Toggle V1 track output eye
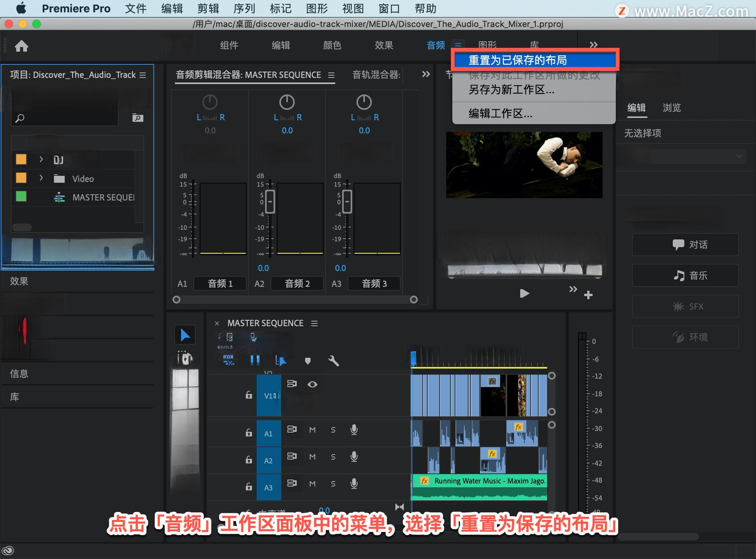 312,384
